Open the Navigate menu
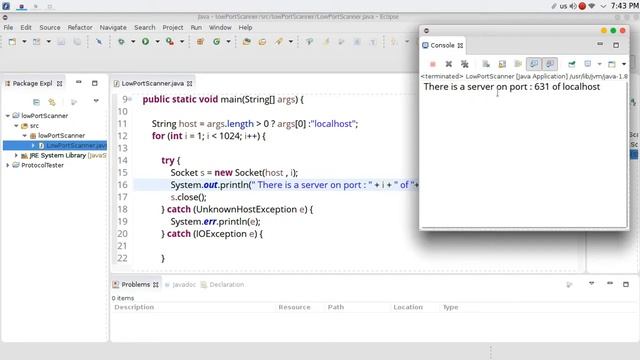 (113, 27)
